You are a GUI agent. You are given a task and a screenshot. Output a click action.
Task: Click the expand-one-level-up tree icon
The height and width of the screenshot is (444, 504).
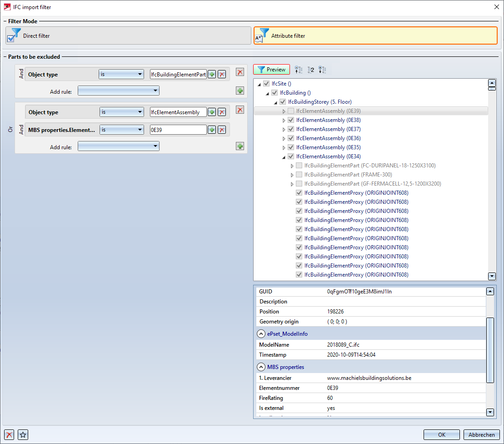pos(299,70)
